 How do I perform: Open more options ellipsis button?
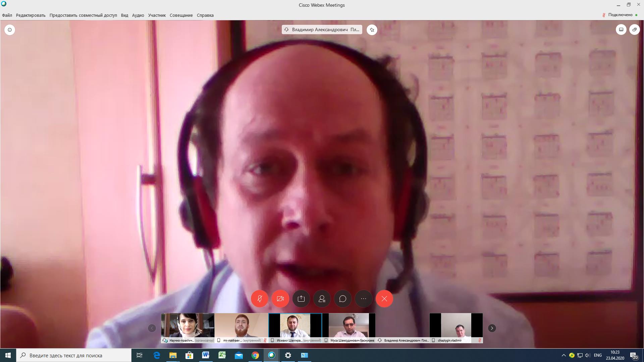pyautogui.click(x=364, y=299)
